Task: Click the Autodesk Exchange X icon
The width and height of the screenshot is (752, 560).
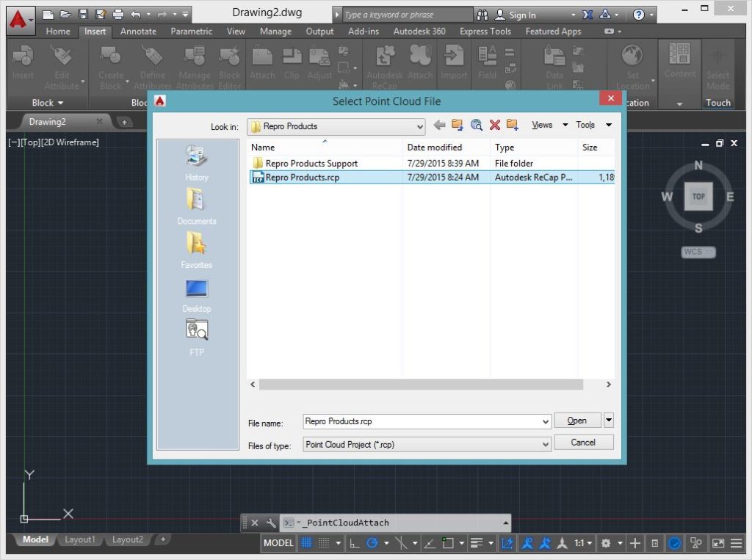Action: pyautogui.click(x=587, y=15)
